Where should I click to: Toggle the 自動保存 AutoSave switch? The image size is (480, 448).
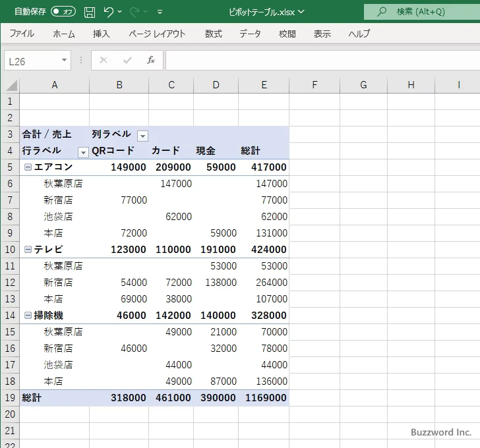tap(63, 12)
